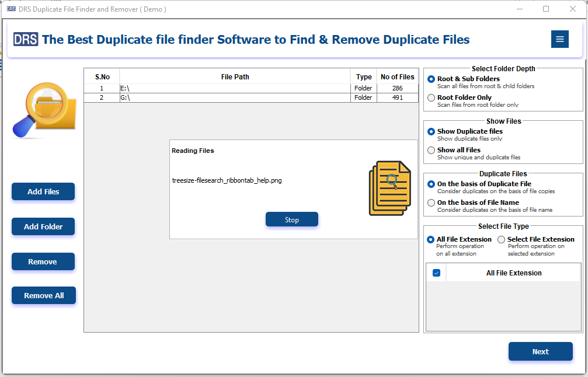Choose Select File Extension radio option
The image size is (588, 377).
point(502,239)
